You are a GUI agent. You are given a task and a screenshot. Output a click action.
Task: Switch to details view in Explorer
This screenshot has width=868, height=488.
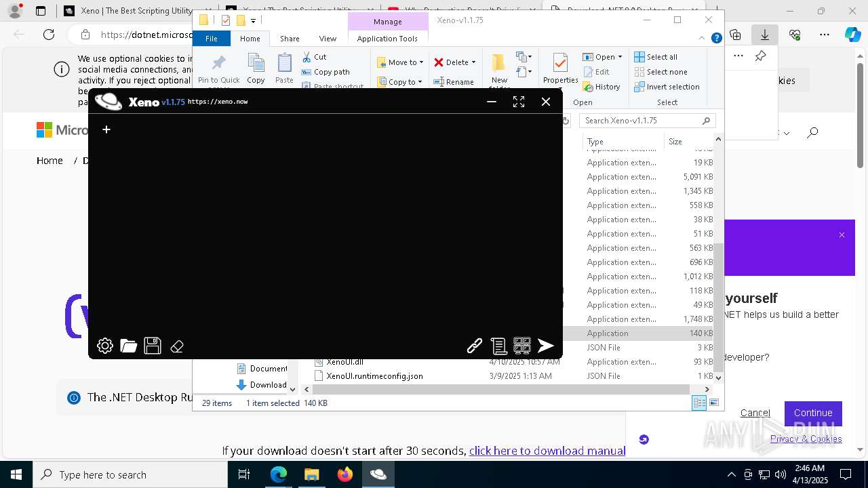coord(699,403)
